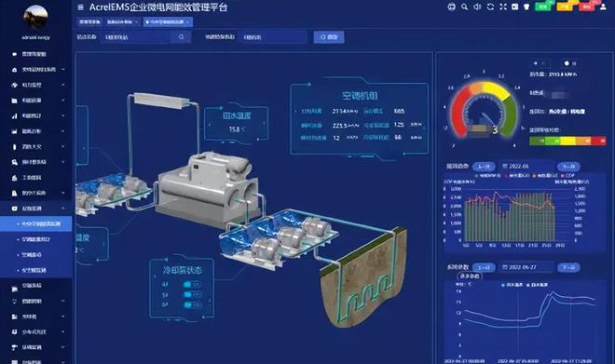The image size is (615, 364).
Task: Open dropdown arrow on second page tab
Action: click(x=136, y=22)
